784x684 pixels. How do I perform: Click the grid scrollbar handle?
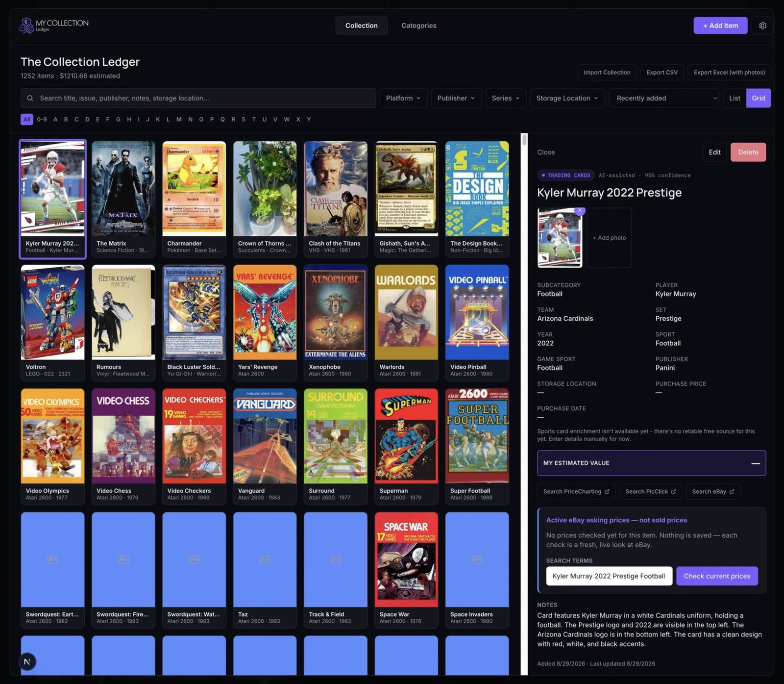[x=524, y=140]
